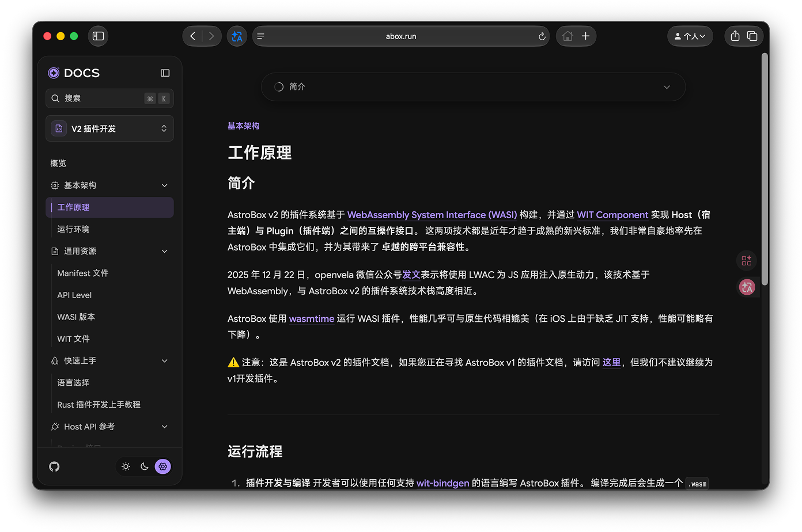Screen dimensions: 802x532
Task: Click the 工作原理 heading
Action: [260, 153]
